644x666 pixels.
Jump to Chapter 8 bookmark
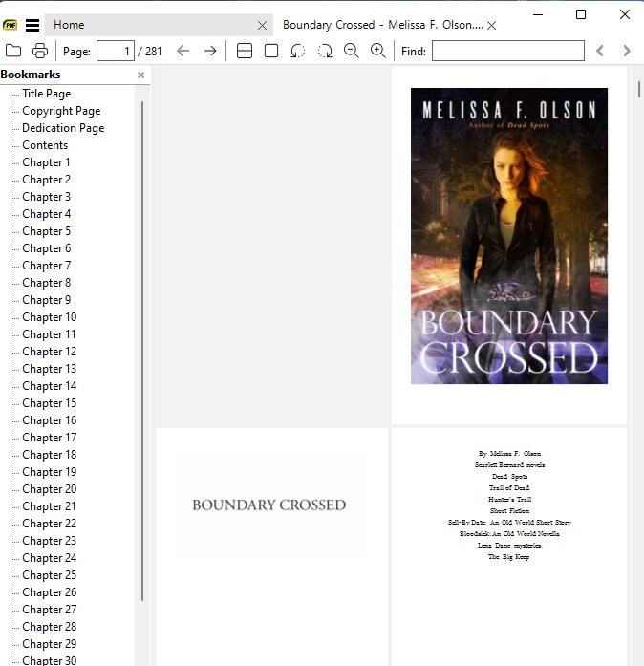click(x=46, y=283)
